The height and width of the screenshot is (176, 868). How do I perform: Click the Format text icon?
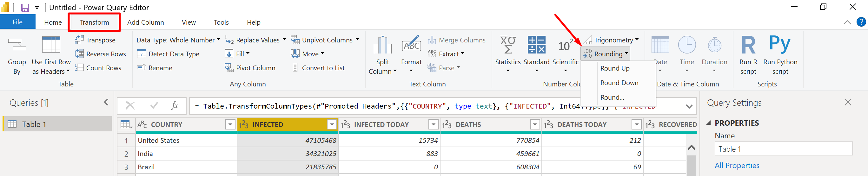click(411, 44)
